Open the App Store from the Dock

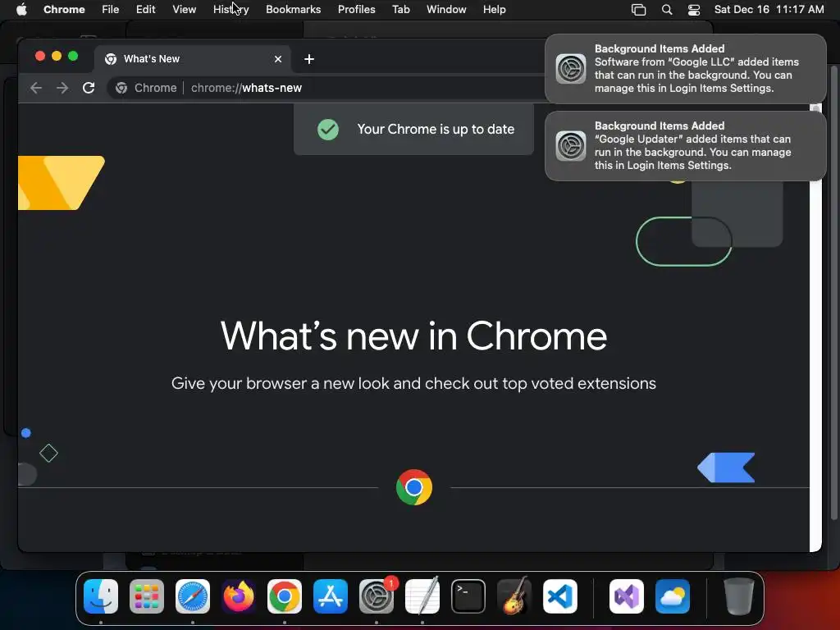[331, 596]
